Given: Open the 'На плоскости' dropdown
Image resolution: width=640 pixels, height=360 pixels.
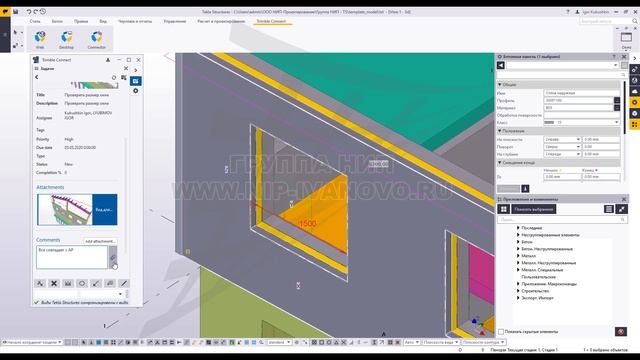Looking at the screenshot, I should [x=562, y=139].
